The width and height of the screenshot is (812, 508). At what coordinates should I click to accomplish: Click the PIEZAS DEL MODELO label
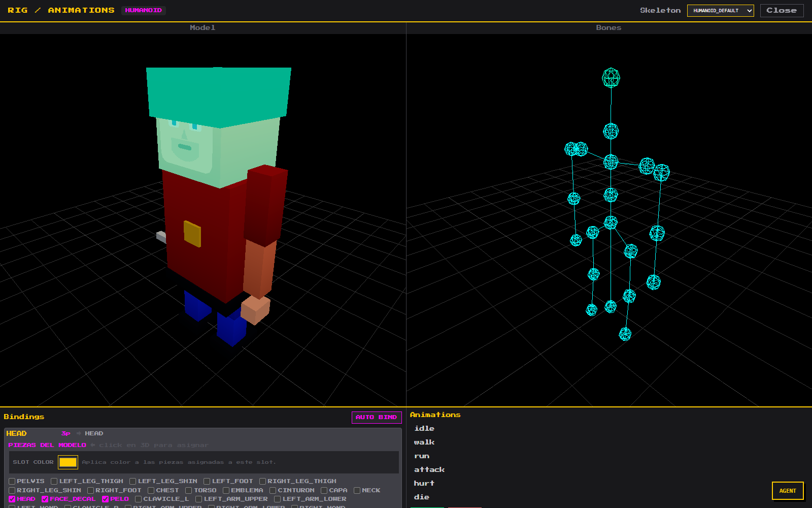click(x=47, y=445)
